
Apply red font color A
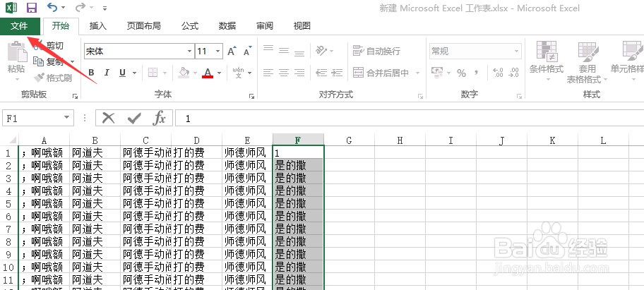tap(208, 73)
